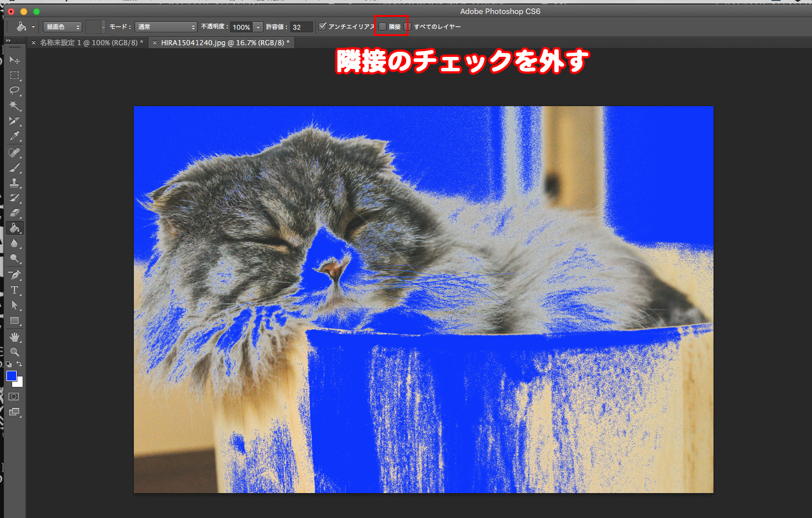Viewport: 812px width, 518px height.
Task: Select the Hand tool
Action: click(14, 337)
